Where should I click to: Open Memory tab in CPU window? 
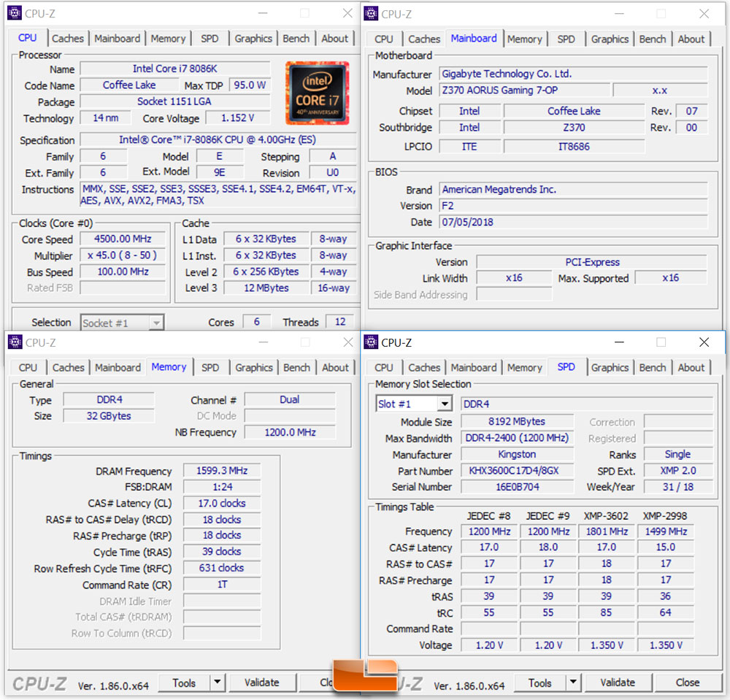click(x=168, y=39)
